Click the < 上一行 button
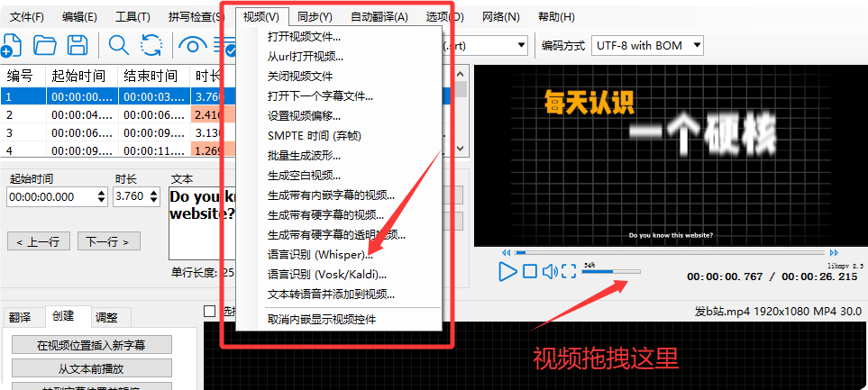The image size is (868, 390). pos(39,241)
